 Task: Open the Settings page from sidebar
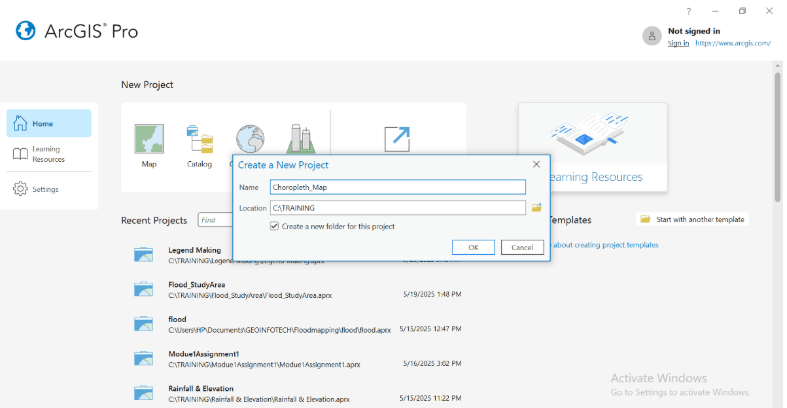click(46, 189)
